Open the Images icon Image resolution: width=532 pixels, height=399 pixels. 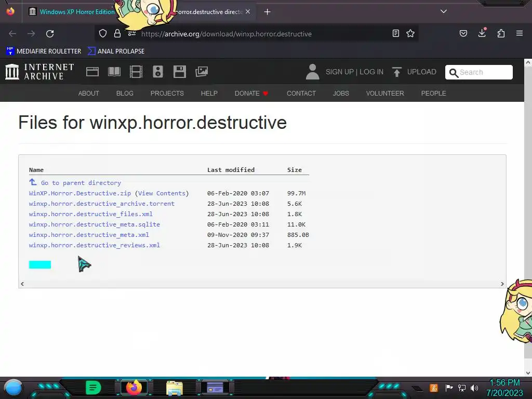point(202,72)
